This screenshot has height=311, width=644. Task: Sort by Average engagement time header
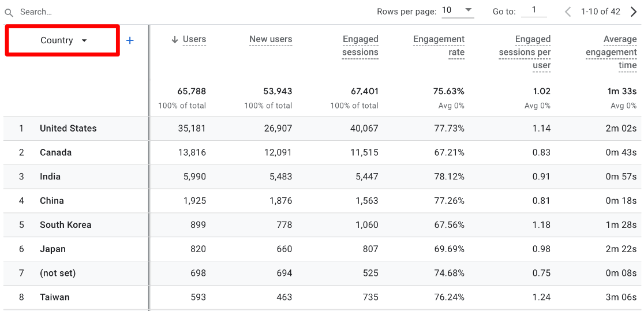pos(611,52)
